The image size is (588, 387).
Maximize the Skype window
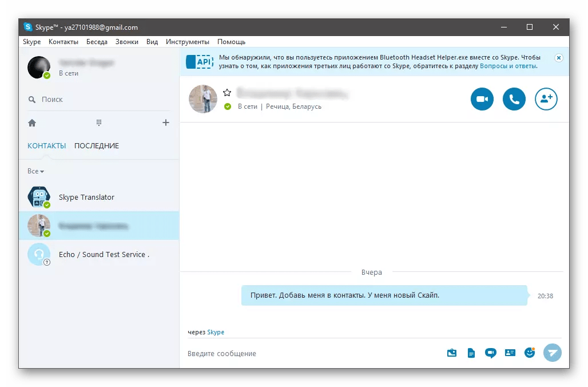(530, 27)
